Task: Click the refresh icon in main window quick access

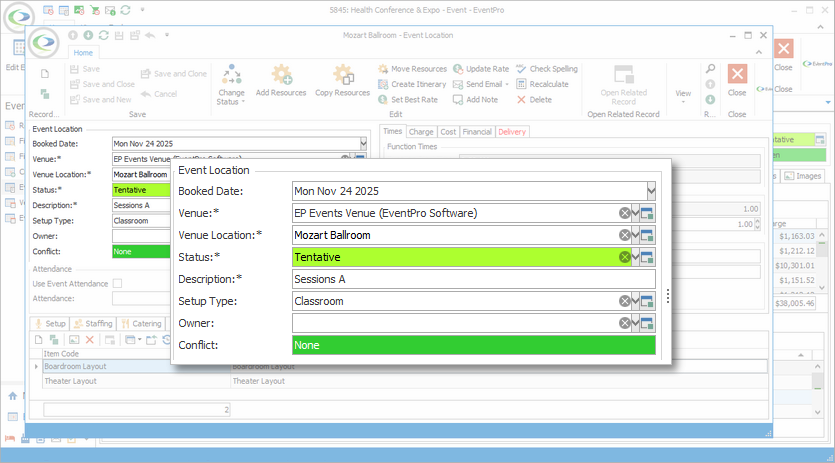Action: [126, 10]
